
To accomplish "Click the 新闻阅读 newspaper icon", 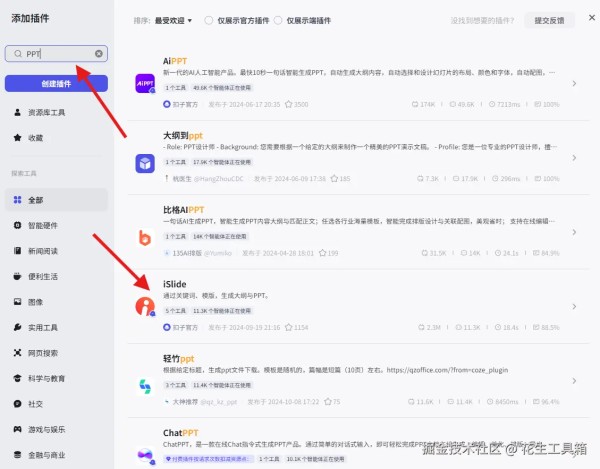I will [17, 251].
